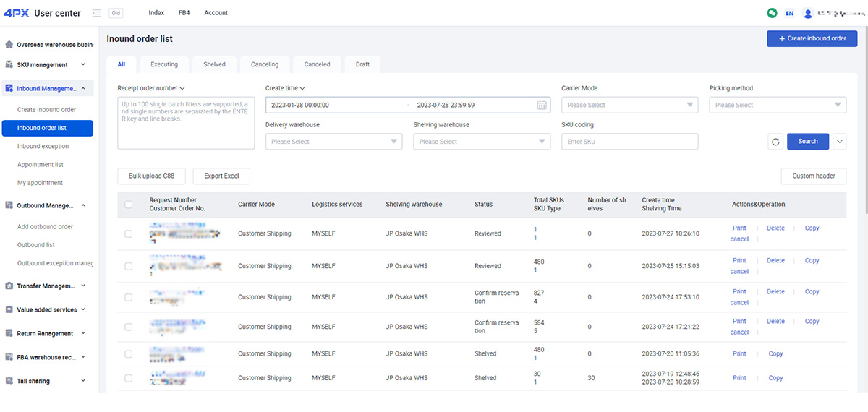Cancel the order created 2023-07-24 17:53:10

tap(739, 303)
